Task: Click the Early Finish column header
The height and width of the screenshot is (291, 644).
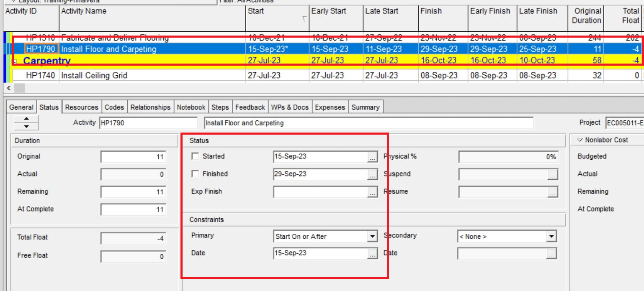Action: [x=492, y=18]
